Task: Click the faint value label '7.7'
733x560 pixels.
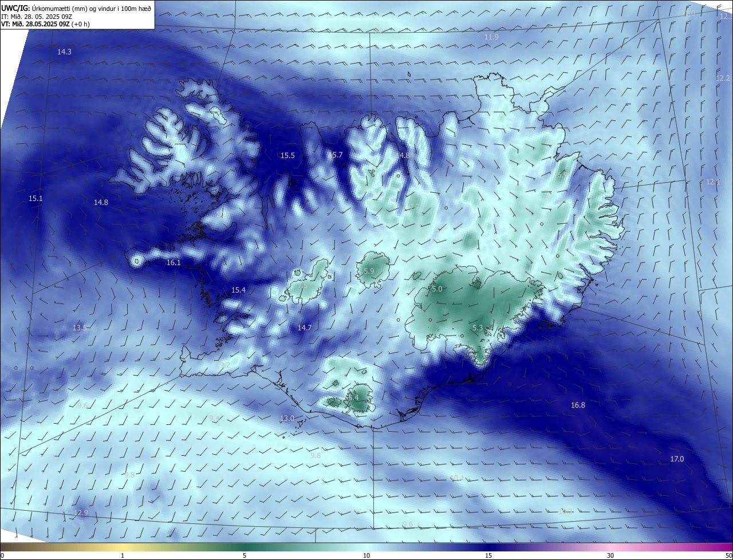Action: (415, 206)
